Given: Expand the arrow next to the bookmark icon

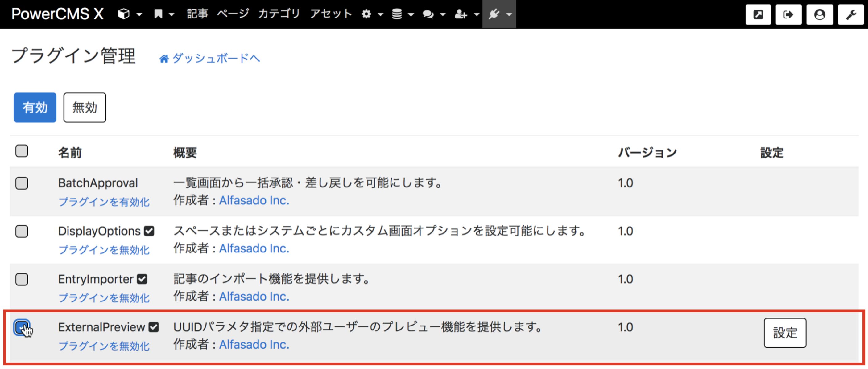Looking at the screenshot, I should click(x=172, y=14).
